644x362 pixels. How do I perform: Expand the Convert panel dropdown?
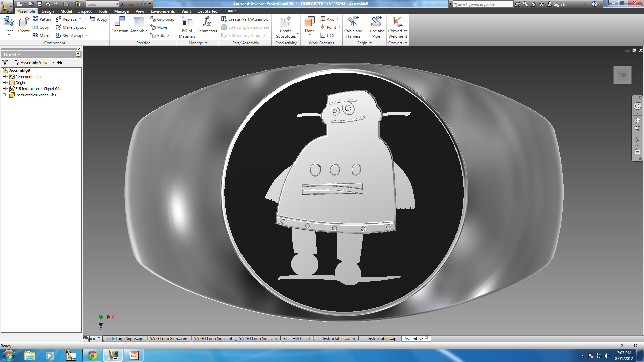406,43
